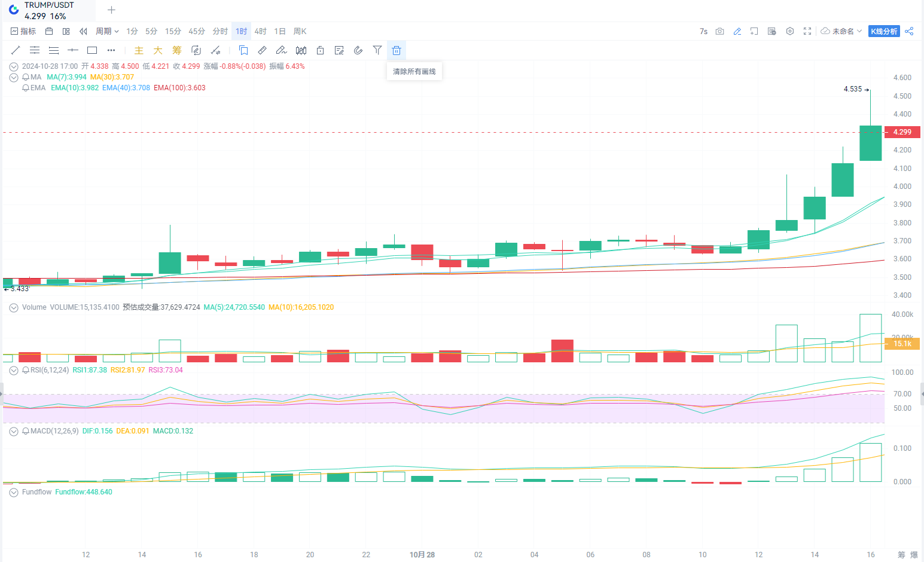
Task: Toggle the 主 indicator button
Action: click(139, 50)
